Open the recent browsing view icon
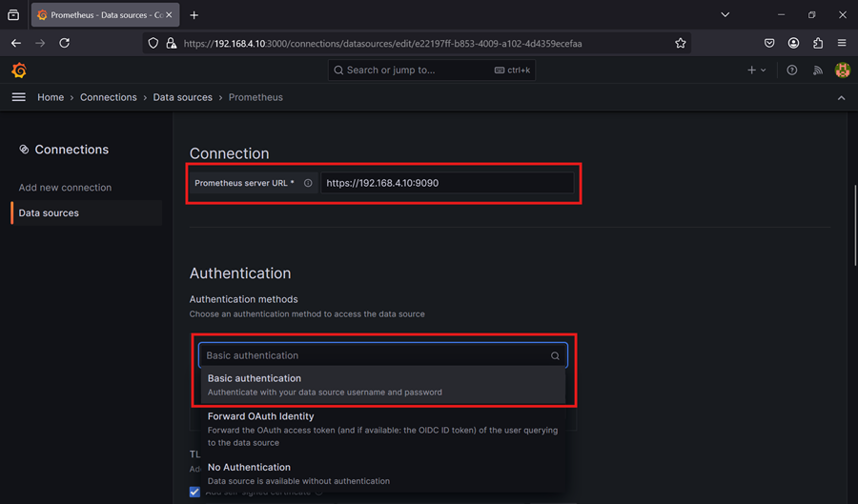The height and width of the screenshot is (504, 858). 13,15
